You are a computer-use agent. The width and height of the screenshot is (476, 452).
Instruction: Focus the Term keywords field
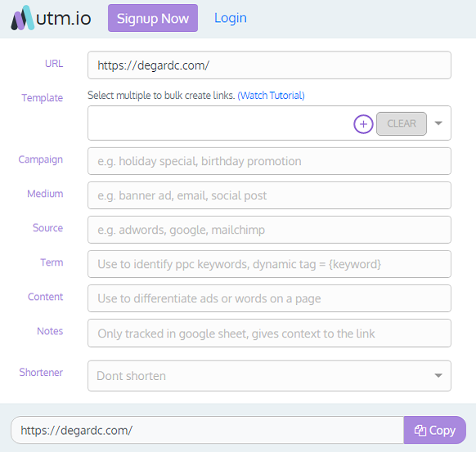(x=269, y=264)
